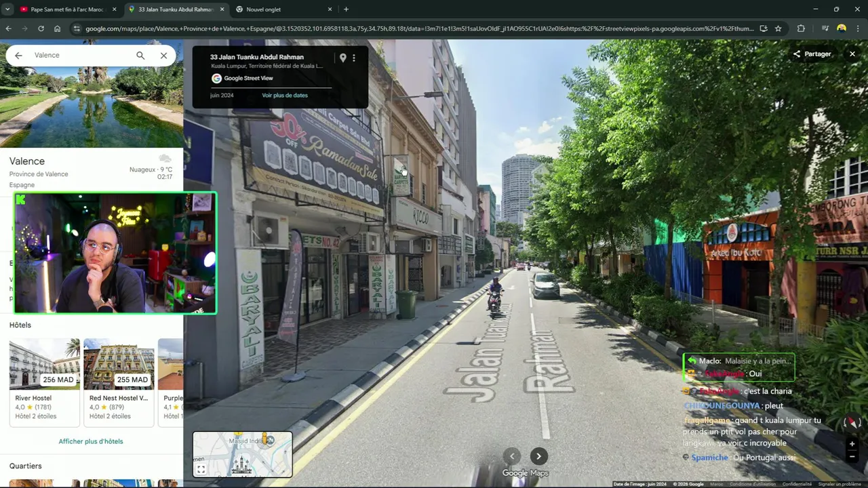
Task: Zoom out with the minus button
Action: pos(852,457)
